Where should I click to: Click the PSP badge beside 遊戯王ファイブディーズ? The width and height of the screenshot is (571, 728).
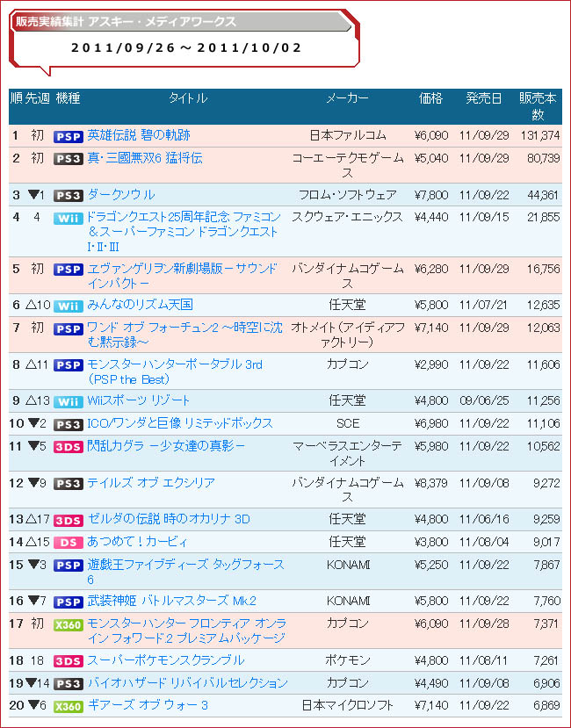[69, 566]
